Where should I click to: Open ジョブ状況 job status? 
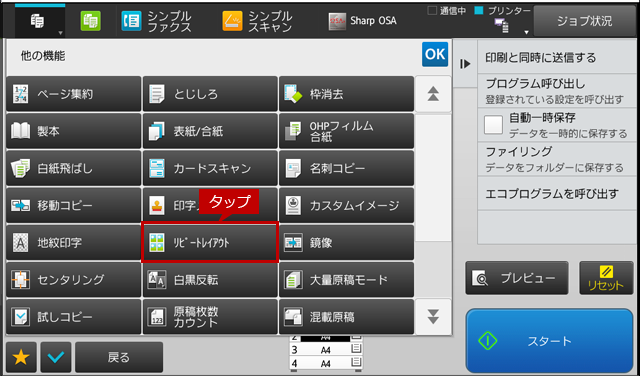click(x=584, y=21)
